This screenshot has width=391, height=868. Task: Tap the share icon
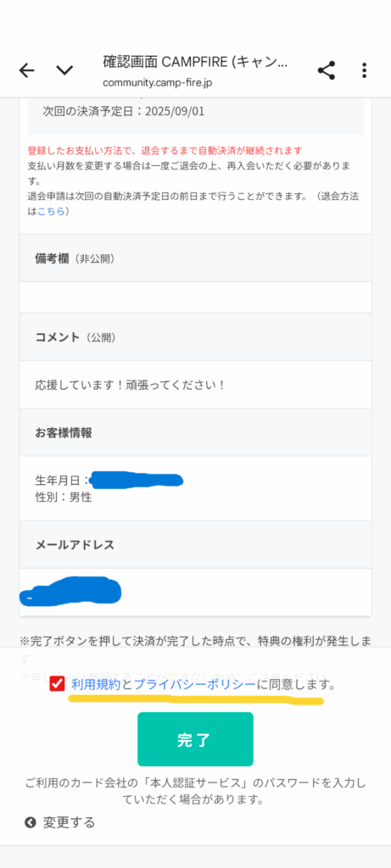point(327,70)
